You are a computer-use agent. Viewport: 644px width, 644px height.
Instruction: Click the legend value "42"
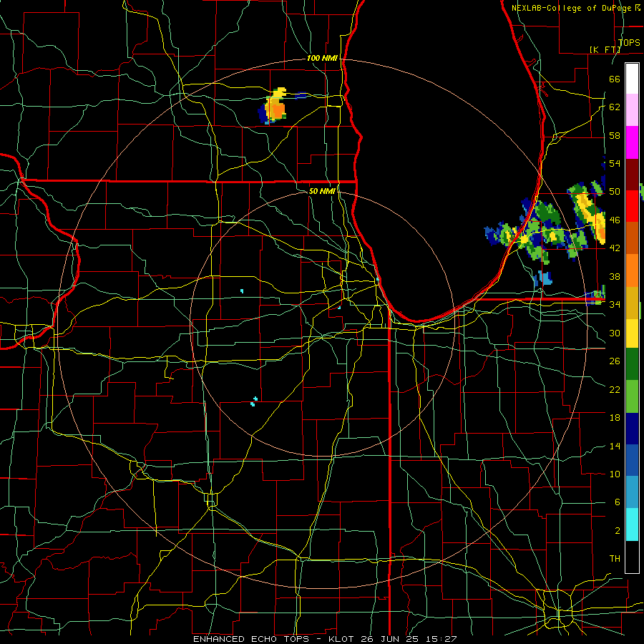tap(615, 248)
